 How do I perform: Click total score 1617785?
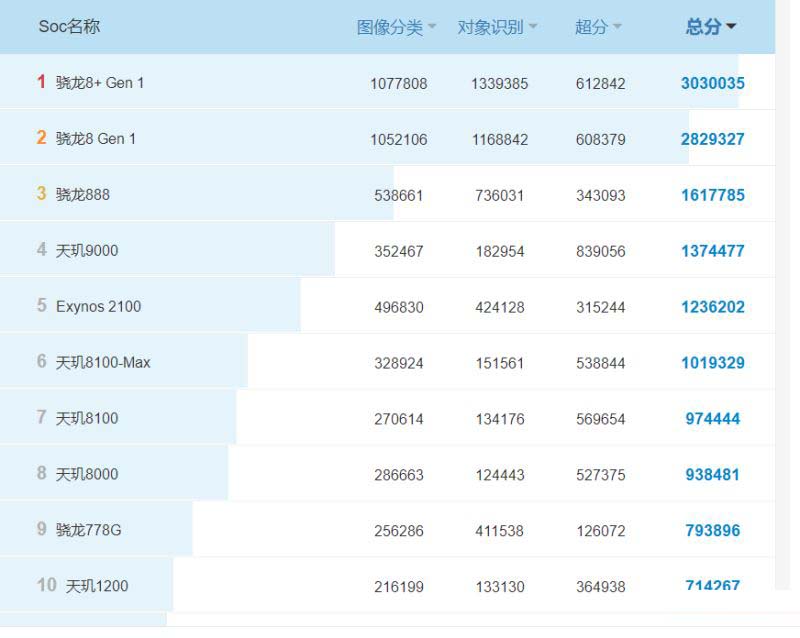coord(713,195)
